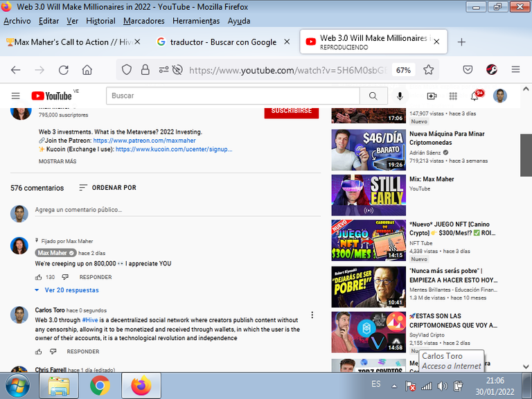This screenshot has height=399, width=532.
Task: Click the taskbar clock showing 21:06
Action: (x=495, y=386)
